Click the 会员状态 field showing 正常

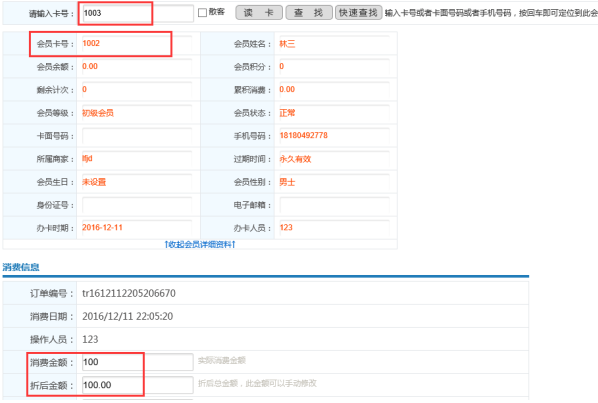[x=334, y=113]
